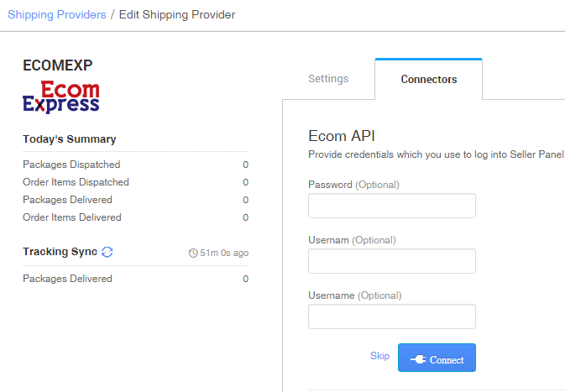Click the Ecom API section heading
Viewport: 565px width, 392px height.
pyautogui.click(x=343, y=137)
